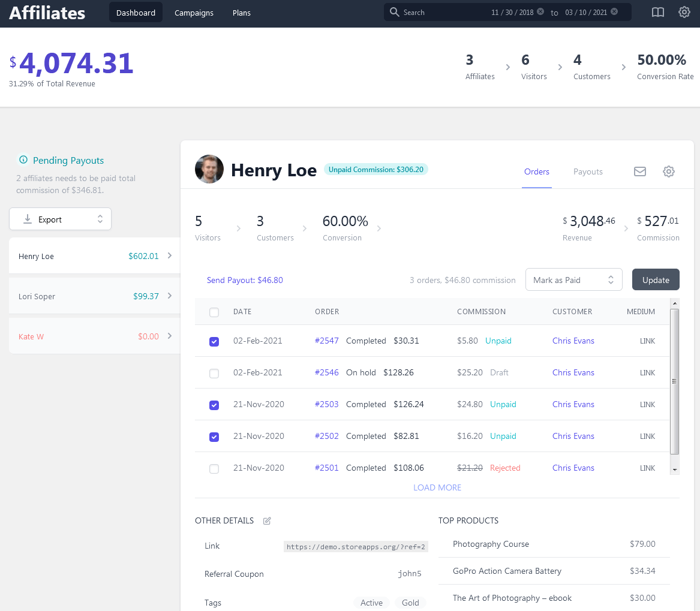Click the Active tag
Image resolution: width=700 pixels, height=611 pixels.
click(x=371, y=603)
